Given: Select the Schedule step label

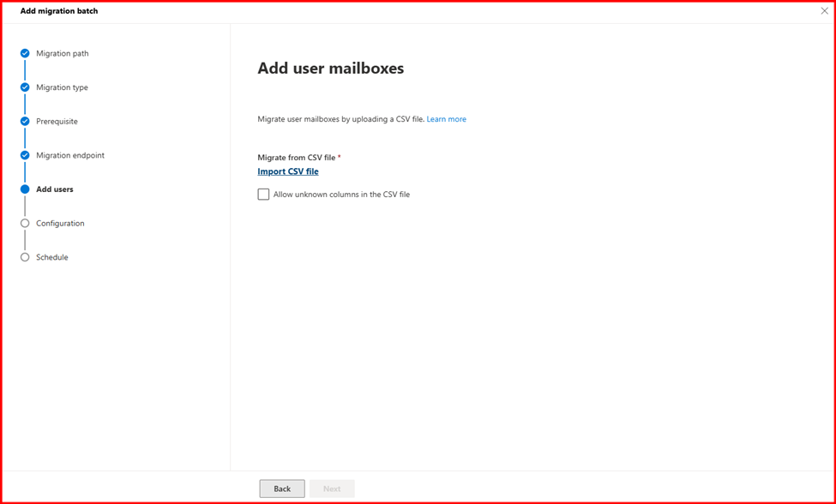Looking at the screenshot, I should [51, 257].
